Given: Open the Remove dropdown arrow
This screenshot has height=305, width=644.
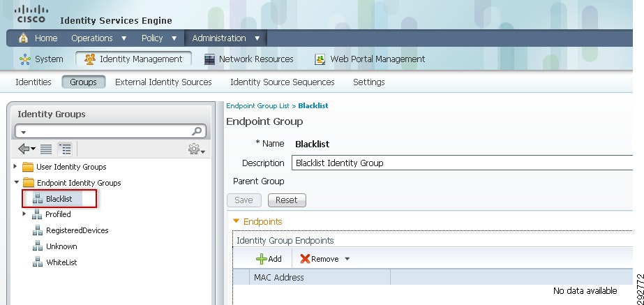Looking at the screenshot, I should coord(347,259).
